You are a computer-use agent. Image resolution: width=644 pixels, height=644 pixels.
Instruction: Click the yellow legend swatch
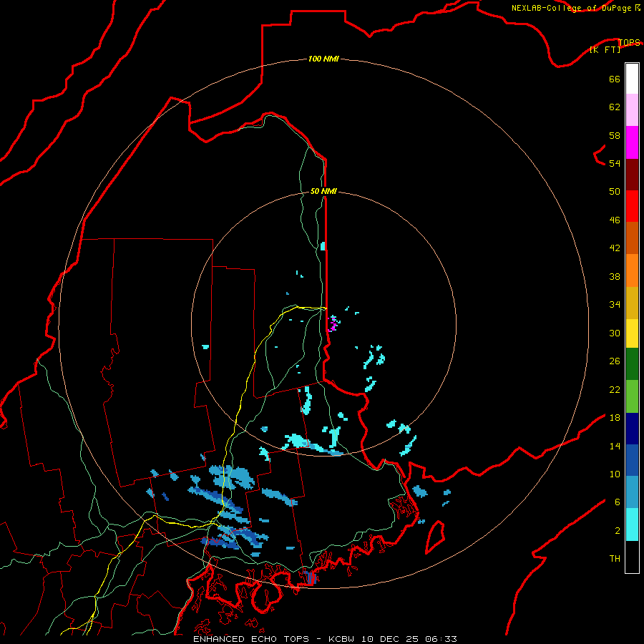pos(632,333)
